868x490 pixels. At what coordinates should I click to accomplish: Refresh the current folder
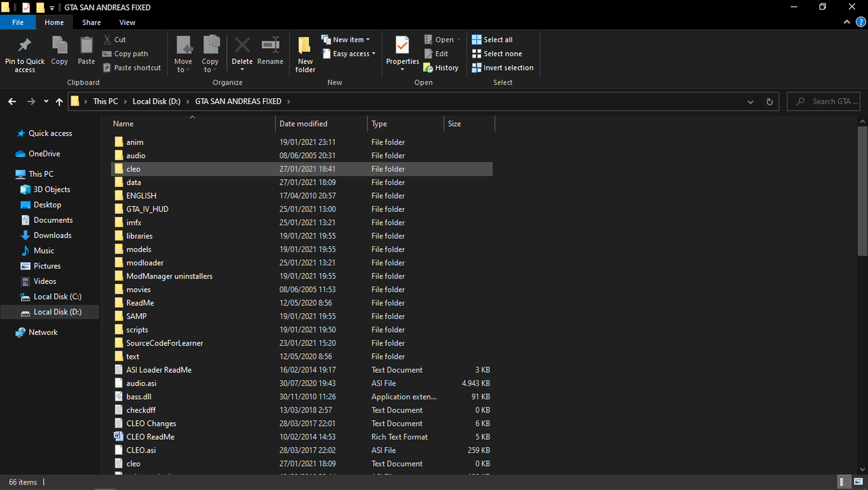[x=770, y=102]
